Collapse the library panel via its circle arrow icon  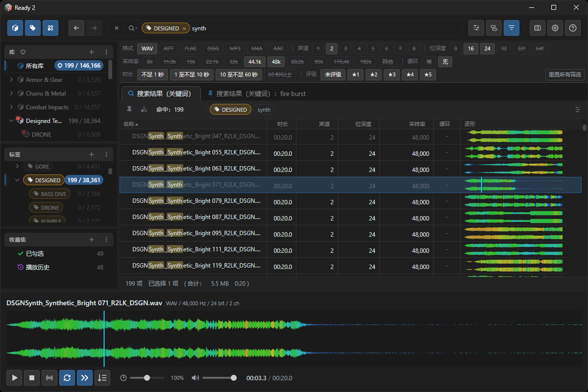click(x=23, y=52)
